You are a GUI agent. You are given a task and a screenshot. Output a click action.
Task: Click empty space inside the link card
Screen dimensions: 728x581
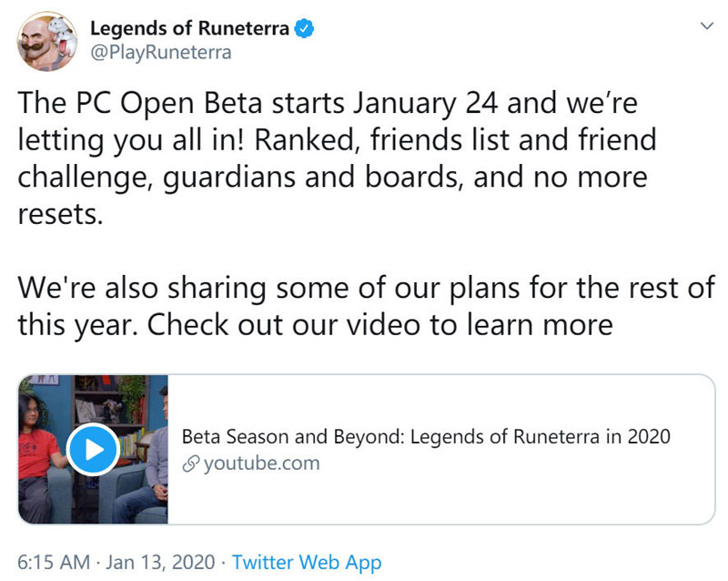coord(464,497)
